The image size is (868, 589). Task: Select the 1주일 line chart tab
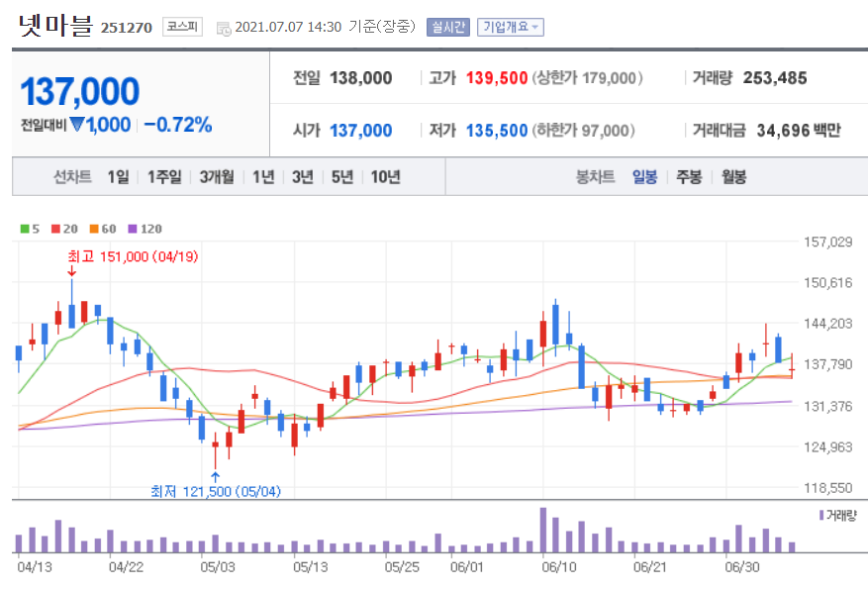click(164, 176)
